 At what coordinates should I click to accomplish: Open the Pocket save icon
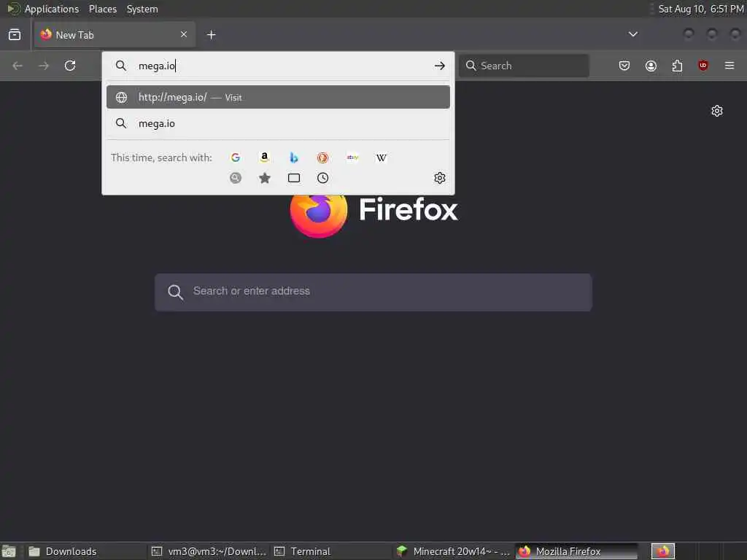[624, 66]
